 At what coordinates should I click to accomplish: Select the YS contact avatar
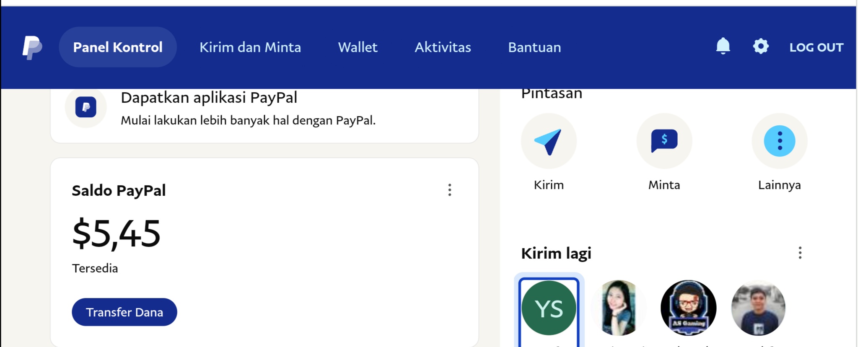tap(549, 308)
